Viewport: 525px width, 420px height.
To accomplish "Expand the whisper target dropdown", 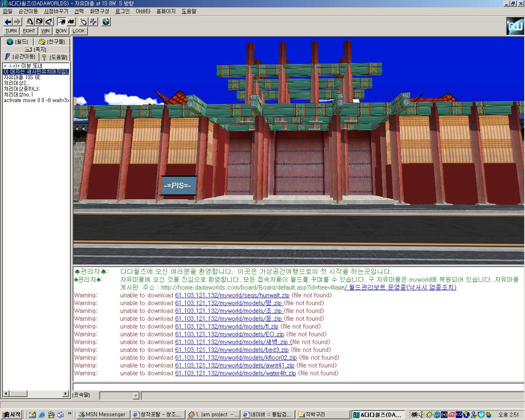I will (x=136, y=396).
